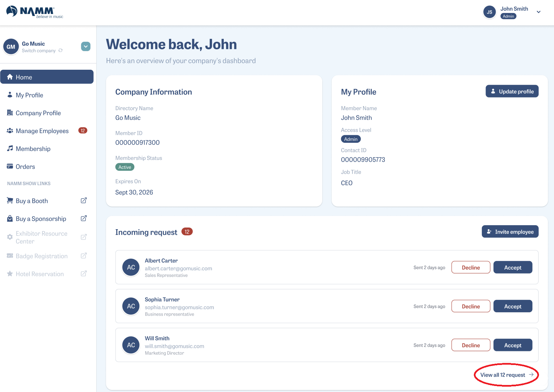Click the external link icon for Buy a Booth
Image resolution: width=554 pixels, height=392 pixels.
[x=84, y=201]
